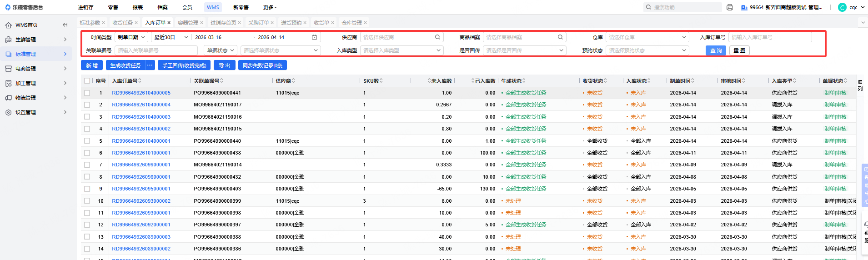The image size is (868, 260).
Task: Open the 仓库 dropdown
Action: pyautogui.click(x=647, y=37)
